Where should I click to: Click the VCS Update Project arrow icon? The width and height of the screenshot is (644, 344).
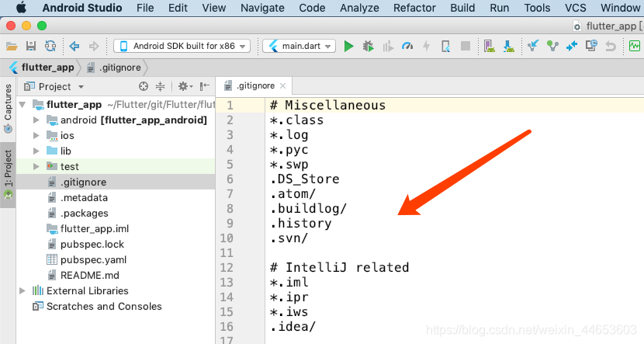pyautogui.click(x=533, y=46)
